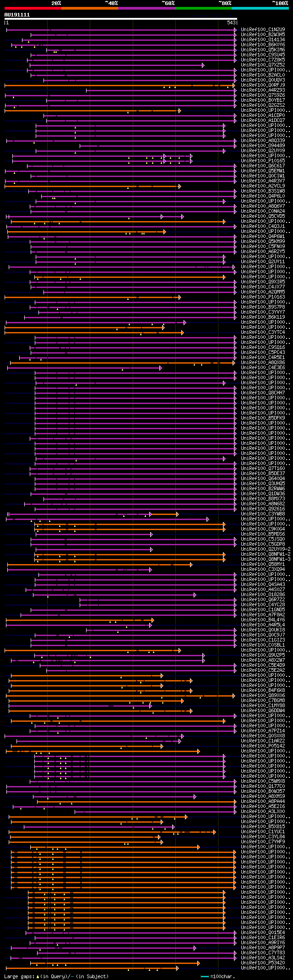Select label UniRef100_B5DFK9
Screen dimensions: 293x980
click(263, 418)
